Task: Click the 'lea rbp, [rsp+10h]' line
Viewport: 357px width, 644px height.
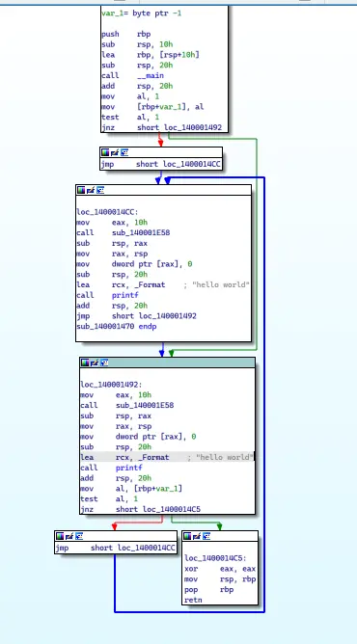Action: tap(151, 55)
